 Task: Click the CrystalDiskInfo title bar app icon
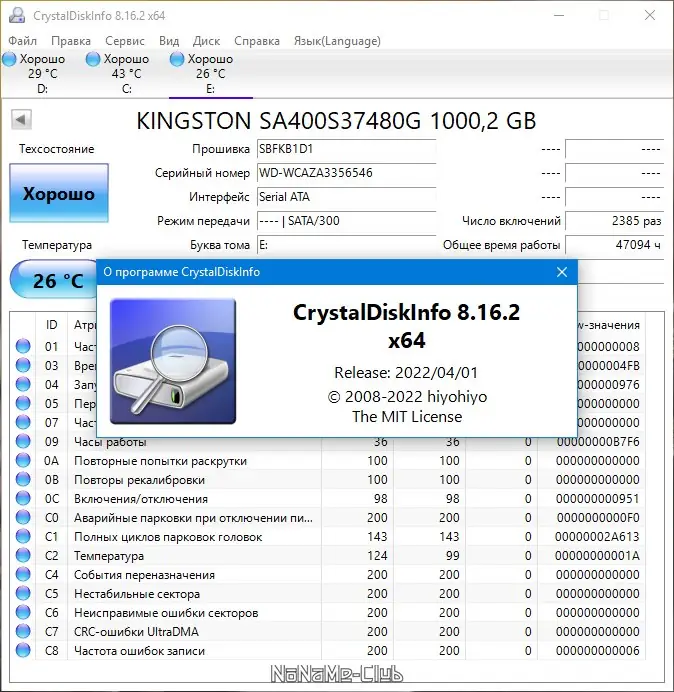pos(17,15)
